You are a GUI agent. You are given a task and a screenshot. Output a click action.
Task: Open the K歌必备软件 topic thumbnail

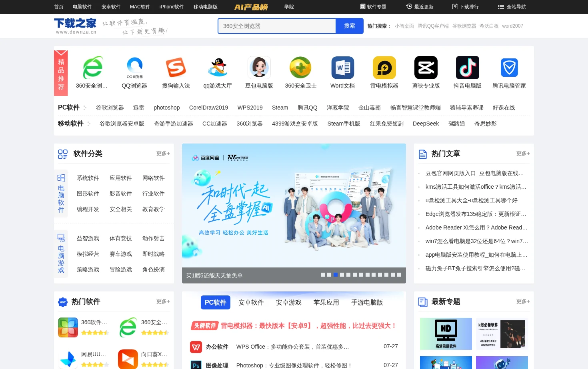[x=502, y=334]
